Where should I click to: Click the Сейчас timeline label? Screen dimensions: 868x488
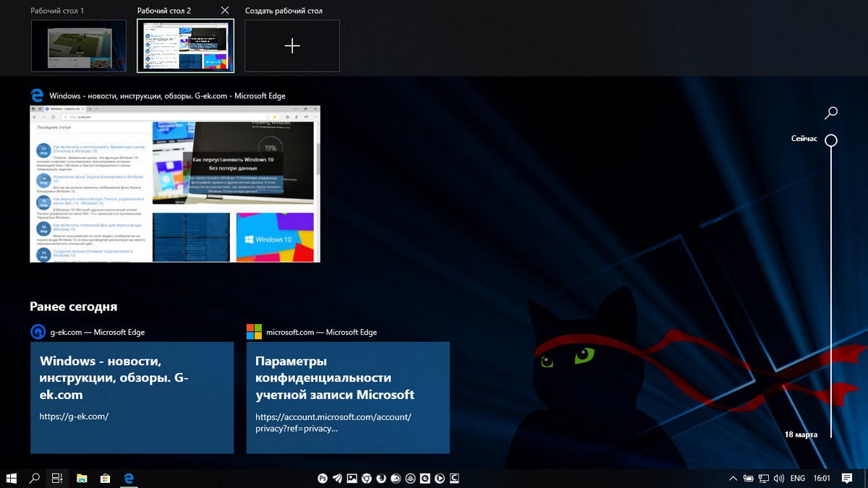click(x=804, y=138)
